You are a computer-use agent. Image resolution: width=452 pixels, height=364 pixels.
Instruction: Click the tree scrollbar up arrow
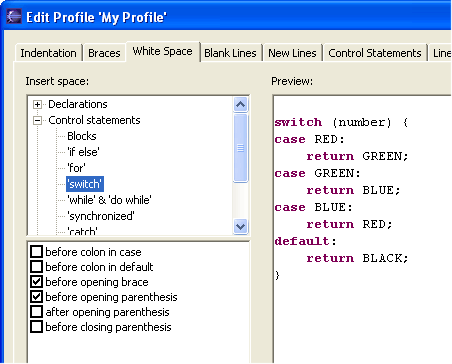pyautogui.click(x=240, y=105)
